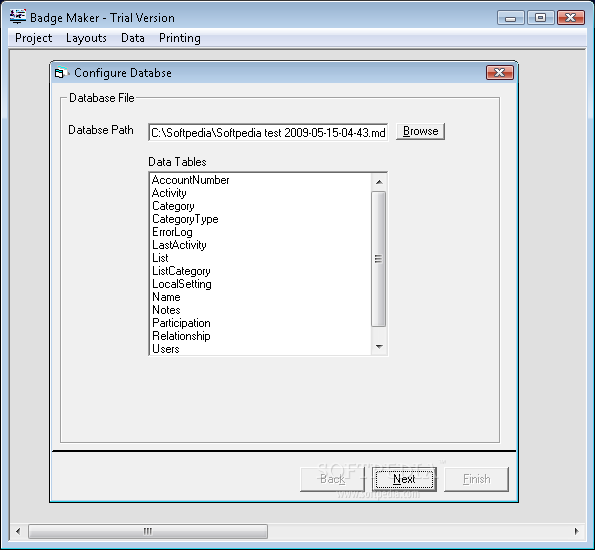Click the Badge Maker app icon
This screenshot has height=550, width=595.
pyautogui.click(x=18, y=17)
